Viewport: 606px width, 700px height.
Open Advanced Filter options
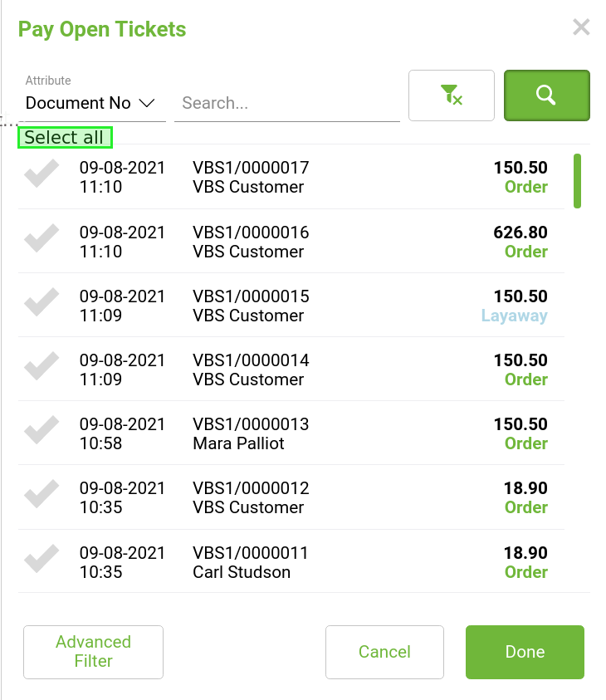94,652
